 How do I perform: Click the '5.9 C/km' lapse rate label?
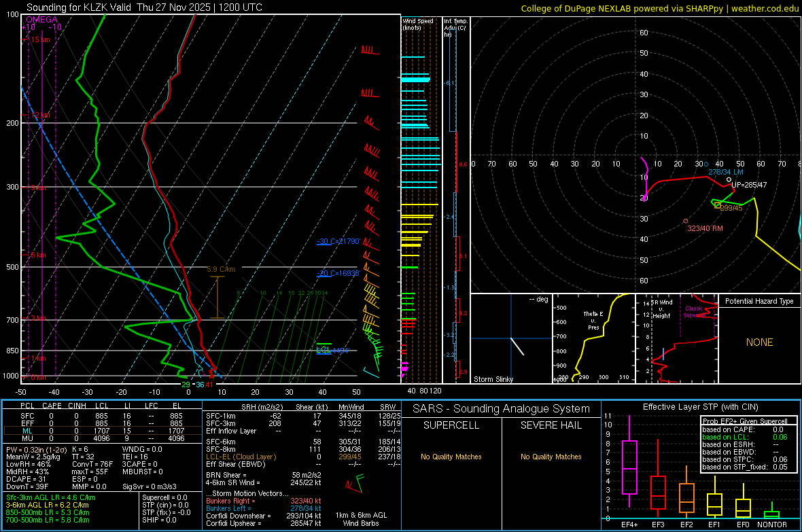(221, 269)
